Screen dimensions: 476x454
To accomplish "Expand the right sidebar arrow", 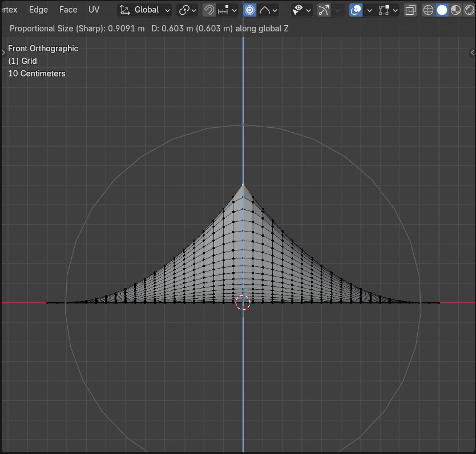I will pos(473,52).
